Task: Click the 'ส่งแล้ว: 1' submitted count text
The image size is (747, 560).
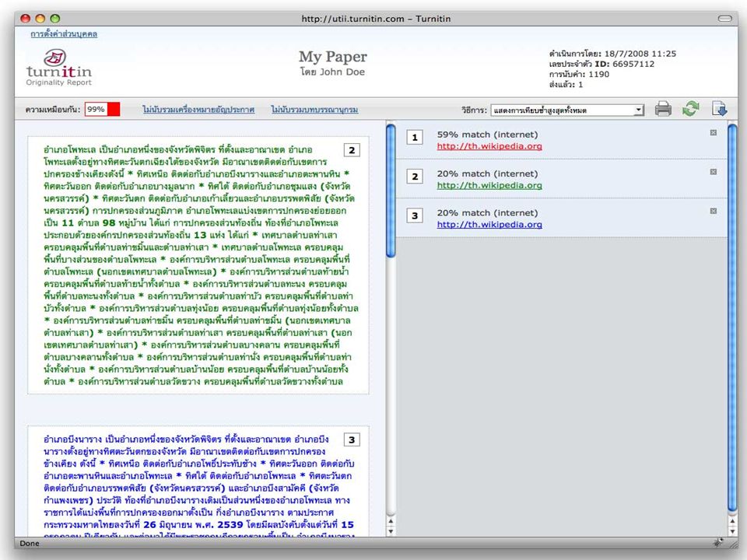Action: [566, 85]
